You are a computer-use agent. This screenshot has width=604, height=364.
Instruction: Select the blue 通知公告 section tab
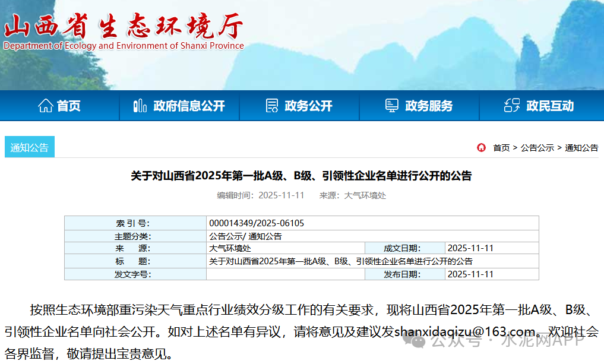[30, 148]
